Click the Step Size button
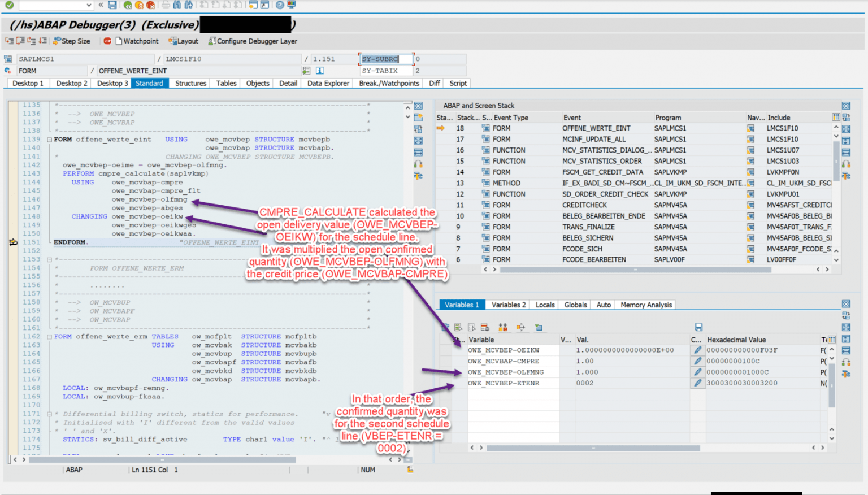868x495 pixels. 72,41
